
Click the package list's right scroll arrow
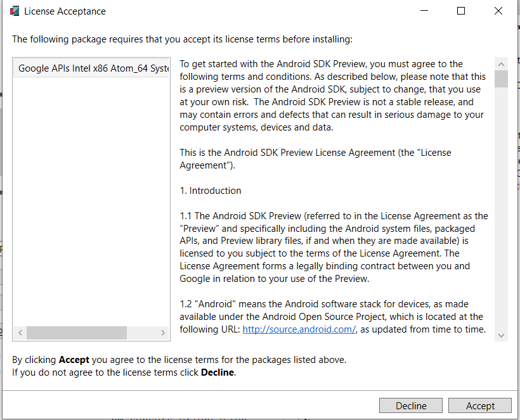click(163, 333)
